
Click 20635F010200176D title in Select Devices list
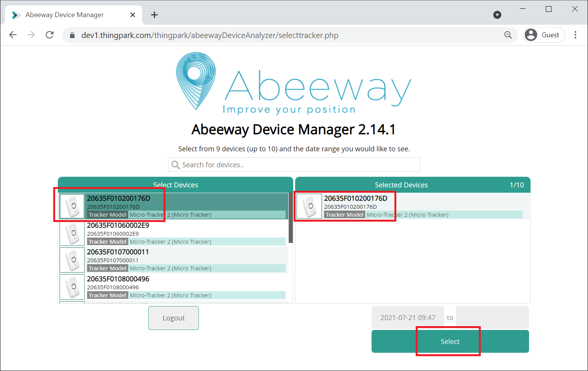[119, 198]
